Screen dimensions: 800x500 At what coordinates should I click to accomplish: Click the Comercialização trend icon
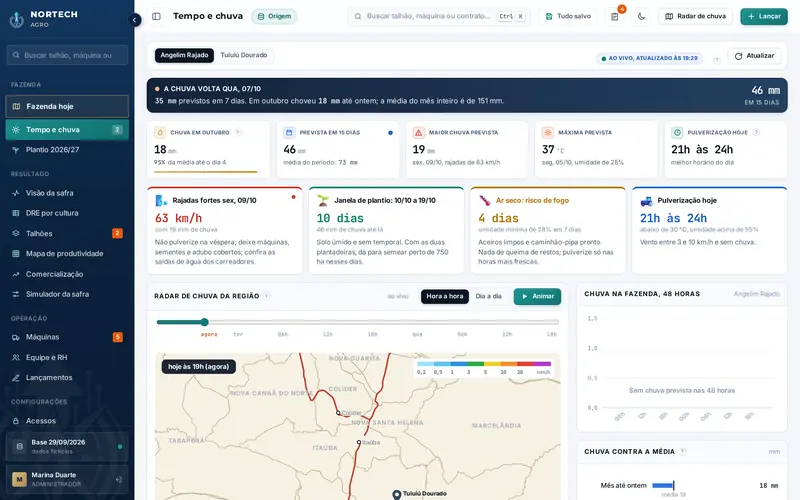[16, 274]
